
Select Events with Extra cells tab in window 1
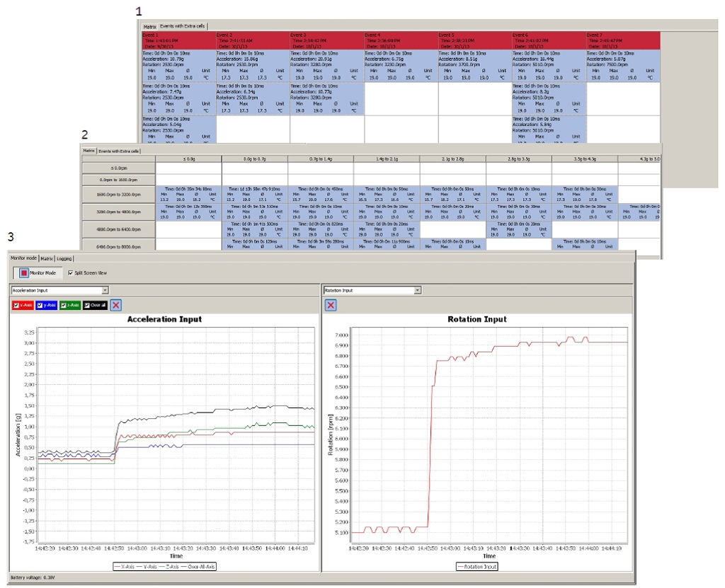[182, 26]
